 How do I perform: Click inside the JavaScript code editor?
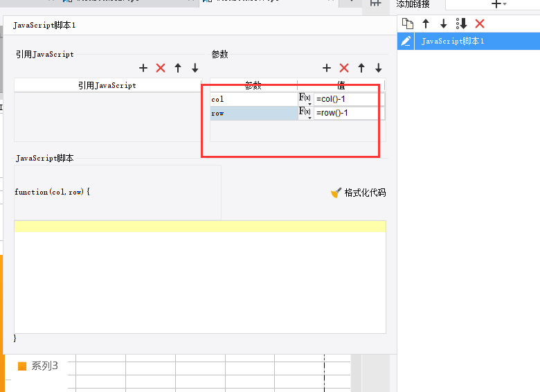(x=200, y=277)
